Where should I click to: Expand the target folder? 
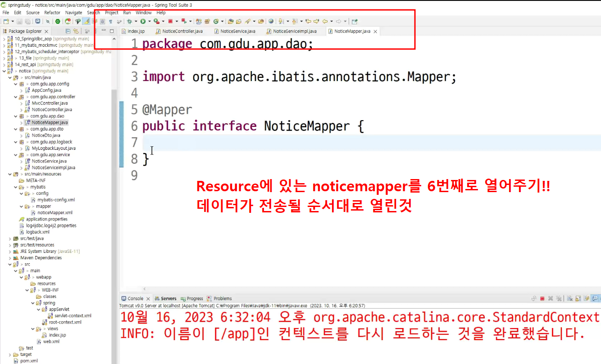coord(10,355)
